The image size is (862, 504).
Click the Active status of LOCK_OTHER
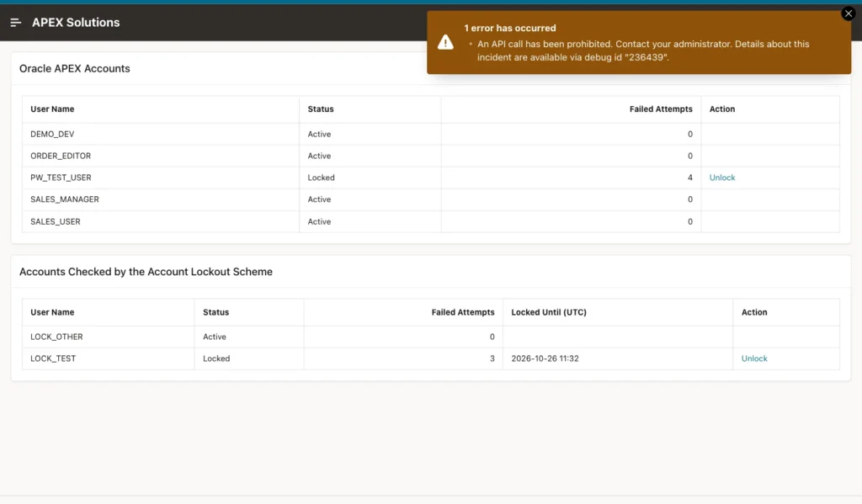[215, 337]
